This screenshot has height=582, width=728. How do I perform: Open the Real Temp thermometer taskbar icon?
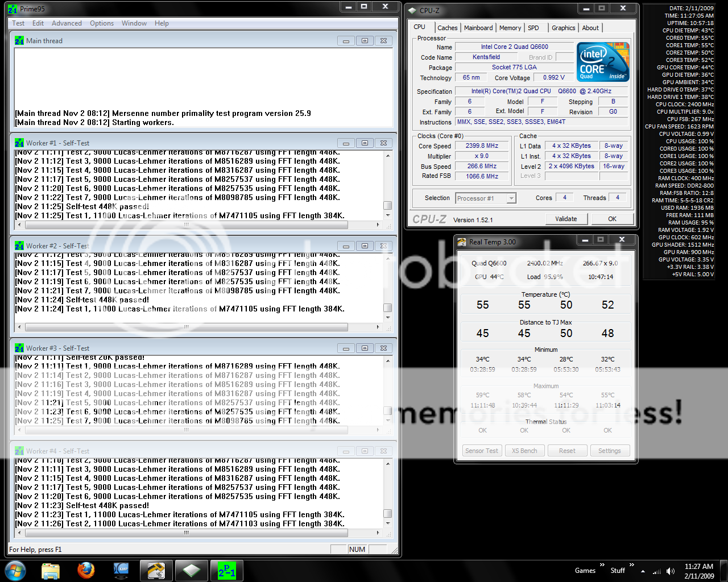point(156,570)
